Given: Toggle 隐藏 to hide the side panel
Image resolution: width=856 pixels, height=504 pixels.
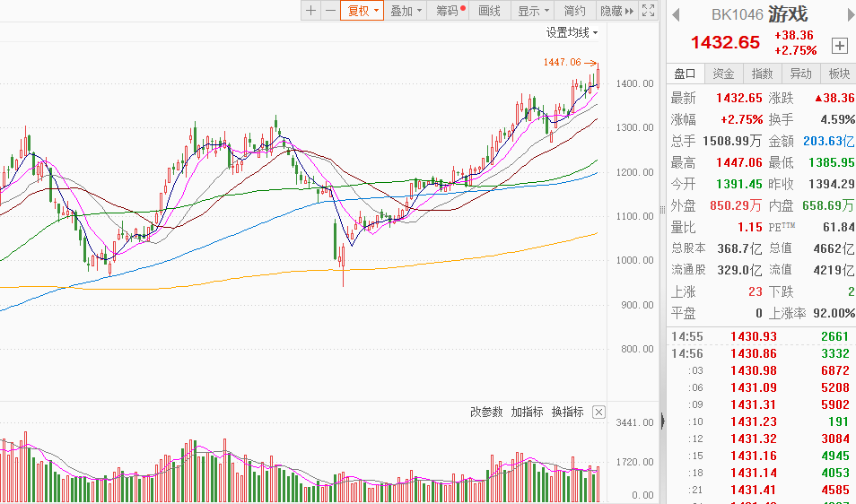Looking at the screenshot, I should (616, 11).
